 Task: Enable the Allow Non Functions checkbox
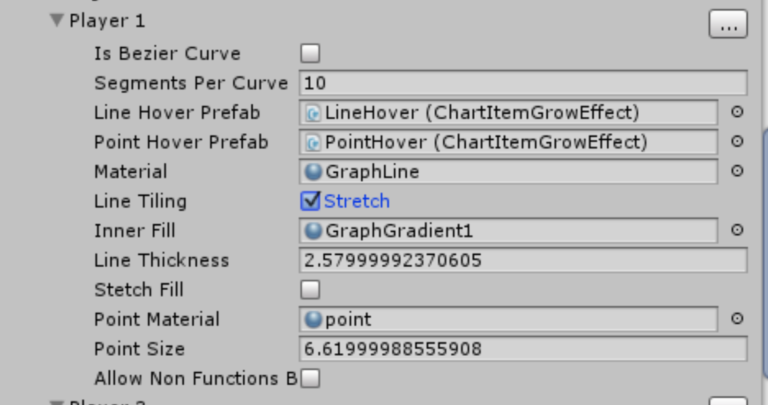pos(310,378)
